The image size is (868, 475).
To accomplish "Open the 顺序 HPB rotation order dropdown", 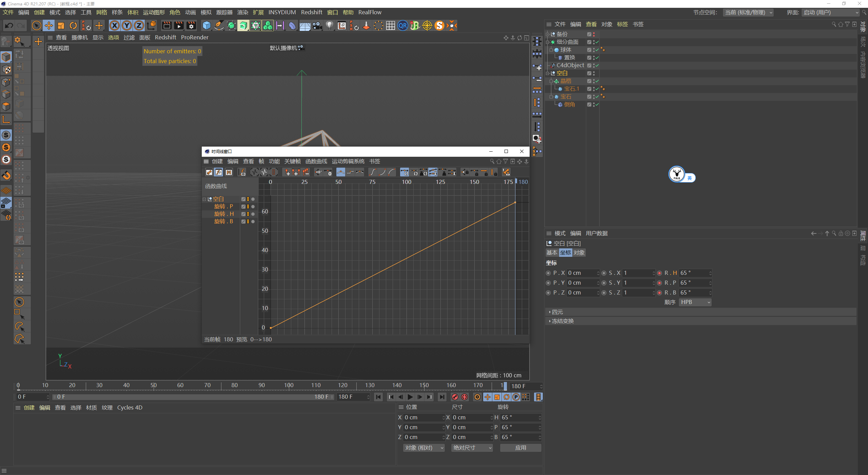I will pyautogui.click(x=695, y=302).
